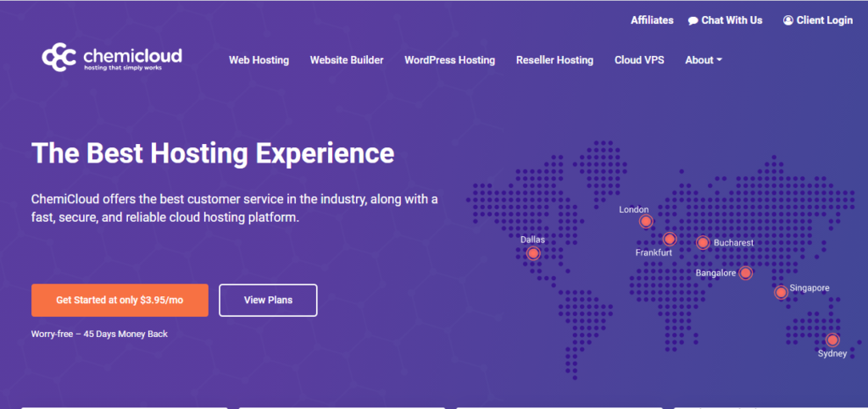The height and width of the screenshot is (409, 868).
Task: Select the London server location marker
Action: 645,222
